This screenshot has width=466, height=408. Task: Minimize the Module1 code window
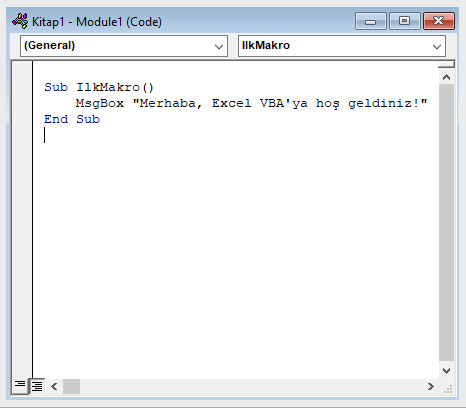[371, 21]
